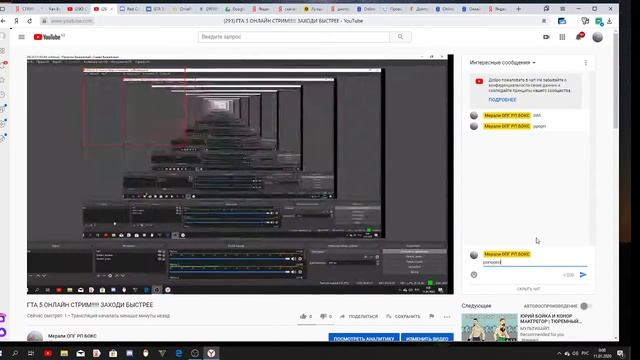Click the Yandex Browser taskbar icon
The width and height of the screenshot is (640, 360).
click(211, 353)
